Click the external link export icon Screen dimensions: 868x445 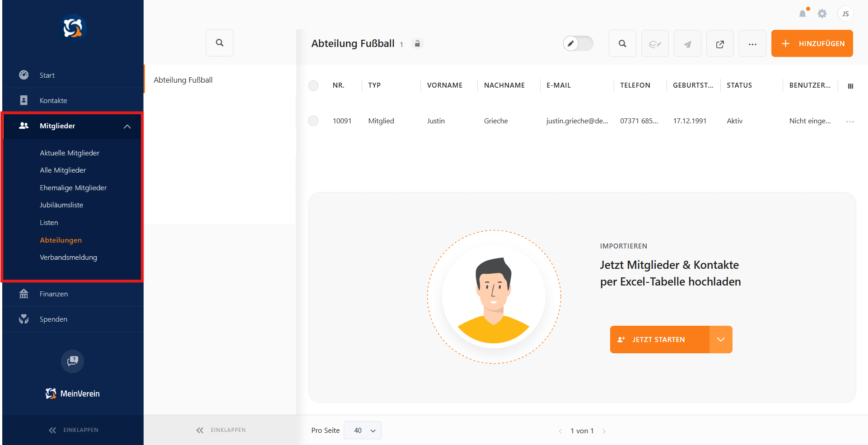click(720, 44)
